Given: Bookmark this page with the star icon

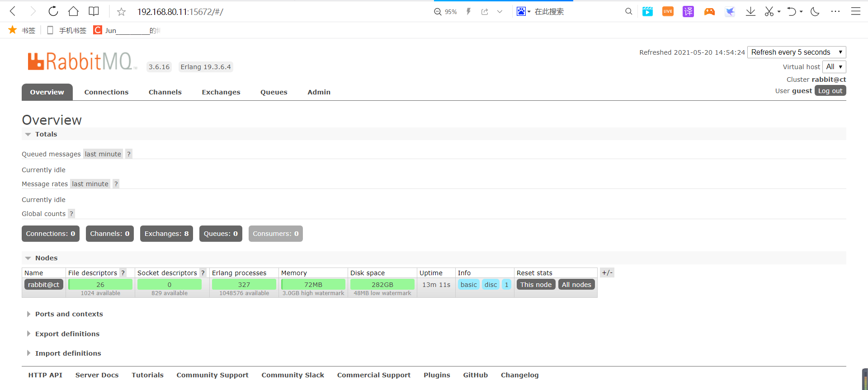Looking at the screenshot, I should (121, 12).
